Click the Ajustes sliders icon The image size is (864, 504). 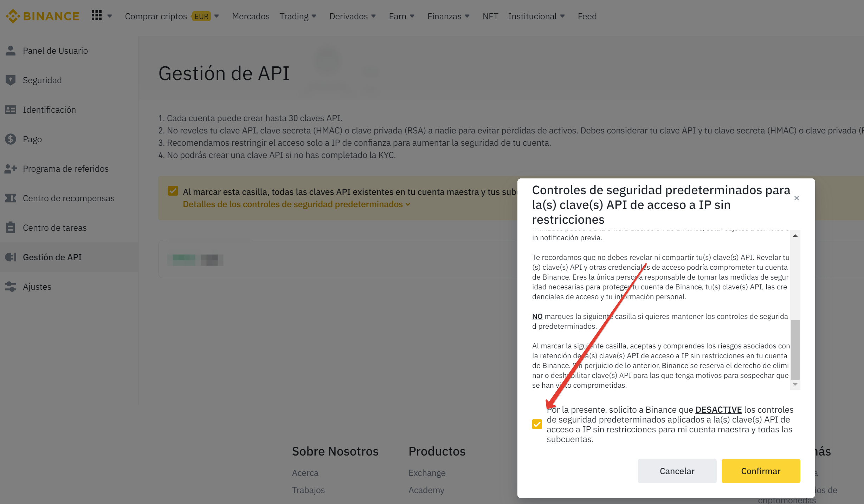[x=11, y=287]
